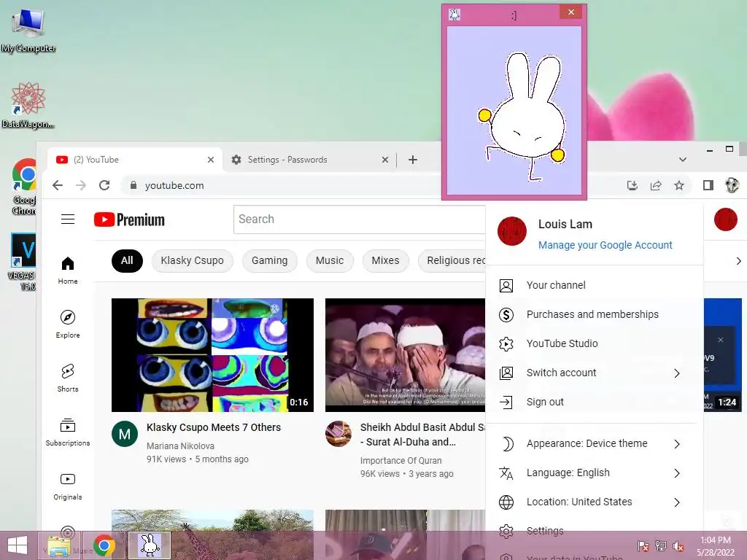The width and height of the screenshot is (747, 560).
Task: Select the Klasky Csupo filter chip
Action: pyautogui.click(x=193, y=260)
